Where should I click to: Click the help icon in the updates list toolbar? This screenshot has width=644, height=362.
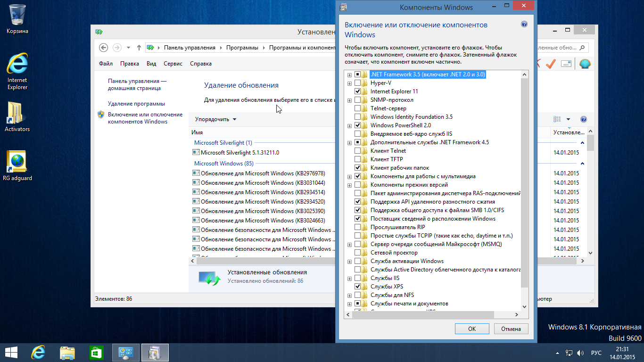[x=584, y=119]
